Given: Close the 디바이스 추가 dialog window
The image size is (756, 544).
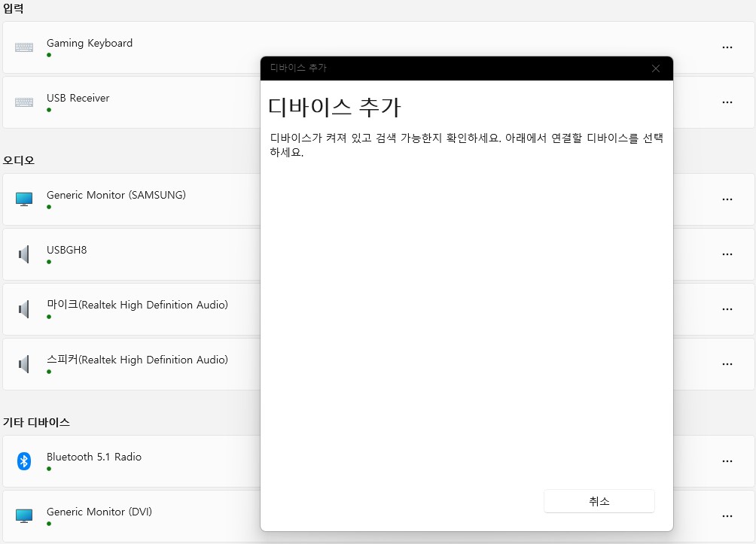Looking at the screenshot, I should click(x=655, y=68).
